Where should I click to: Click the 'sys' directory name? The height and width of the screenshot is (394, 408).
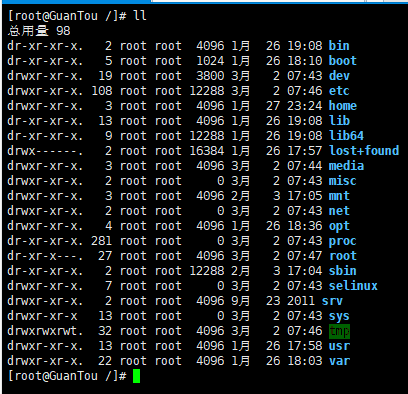tap(339, 316)
